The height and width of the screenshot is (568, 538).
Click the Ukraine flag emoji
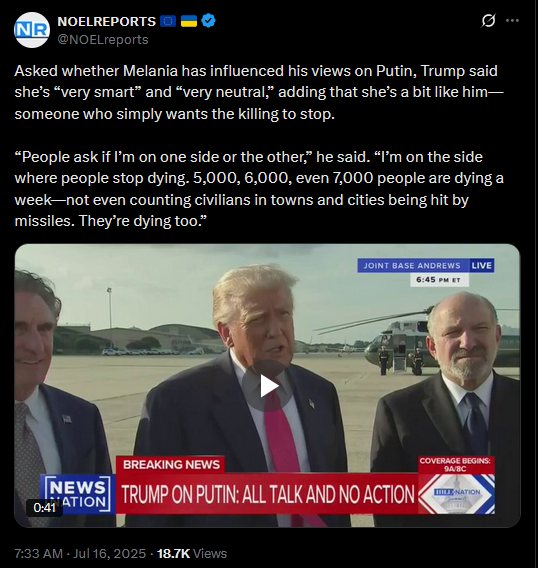(x=188, y=21)
